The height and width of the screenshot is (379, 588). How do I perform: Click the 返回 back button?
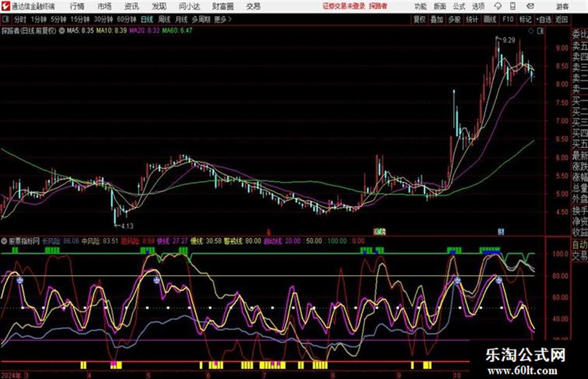click(x=561, y=19)
